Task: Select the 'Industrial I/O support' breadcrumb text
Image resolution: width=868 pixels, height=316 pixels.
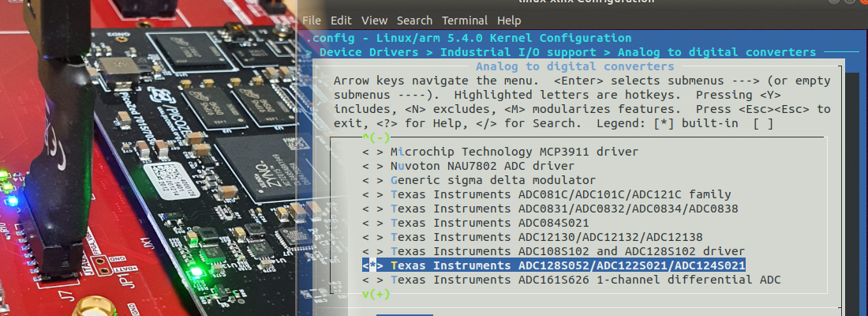Action: click(518, 52)
